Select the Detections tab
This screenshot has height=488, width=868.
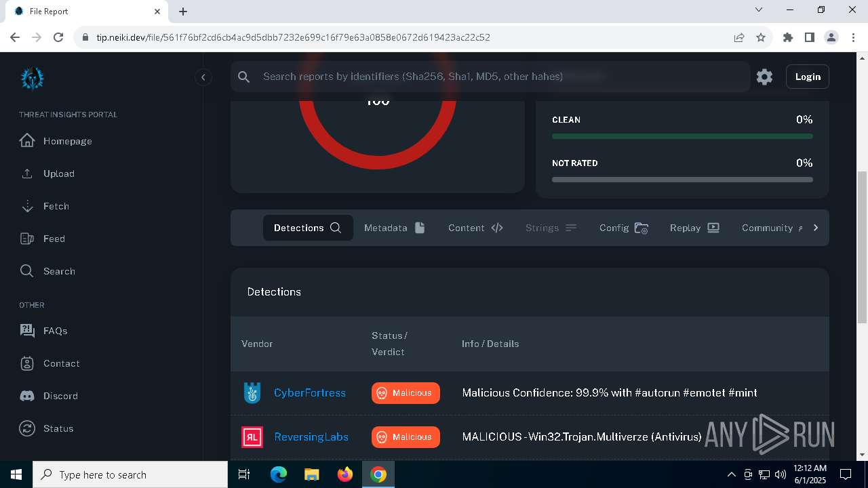tap(308, 228)
